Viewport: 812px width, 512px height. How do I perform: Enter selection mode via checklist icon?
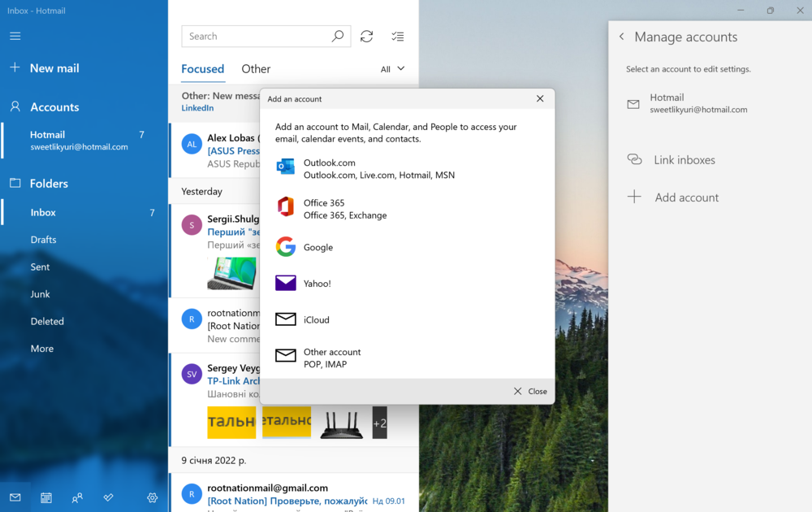[398, 37]
